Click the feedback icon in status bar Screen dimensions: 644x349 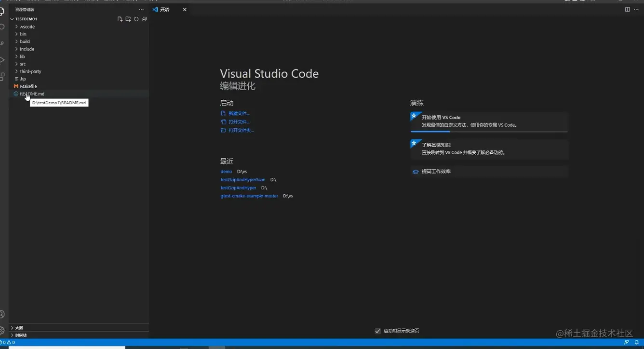pyautogui.click(x=627, y=342)
